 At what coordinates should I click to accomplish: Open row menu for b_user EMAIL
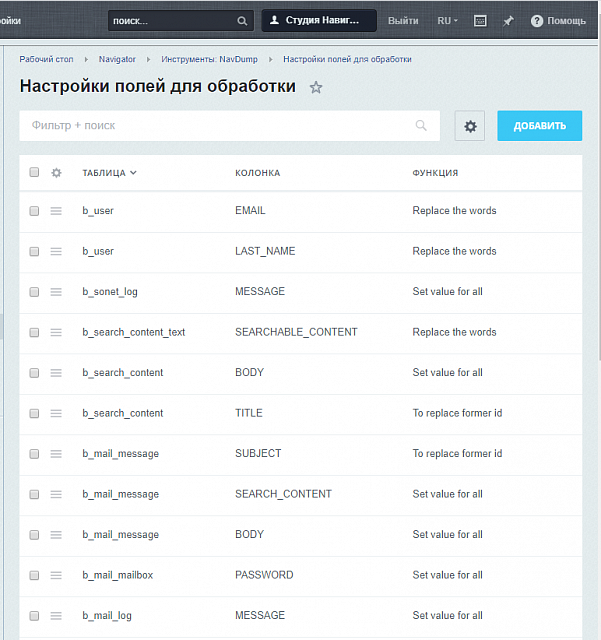pyautogui.click(x=56, y=211)
